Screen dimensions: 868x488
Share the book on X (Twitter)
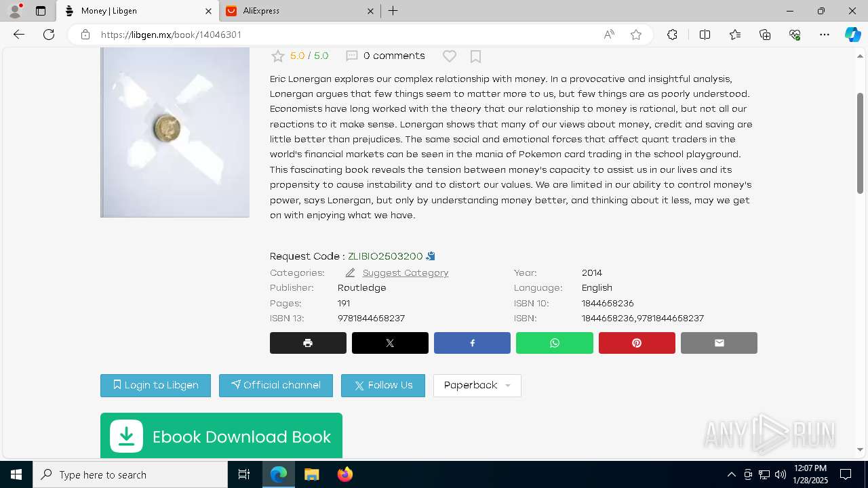(390, 343)
